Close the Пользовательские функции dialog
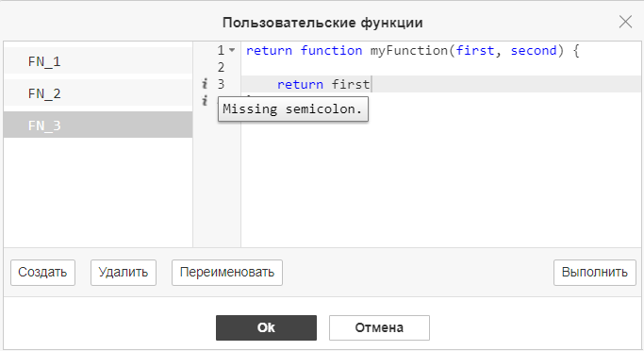Viewport: 644px width, 351px height. (625, 22)
